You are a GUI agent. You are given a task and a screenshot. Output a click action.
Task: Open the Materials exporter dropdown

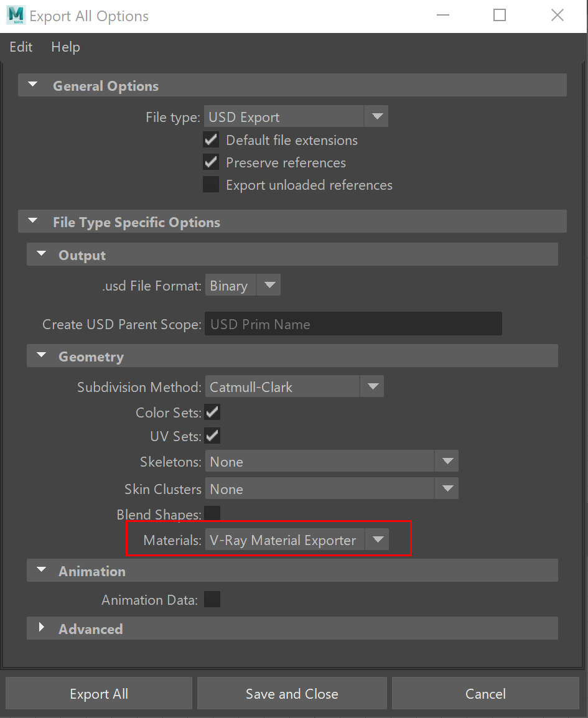pos(378,540)
